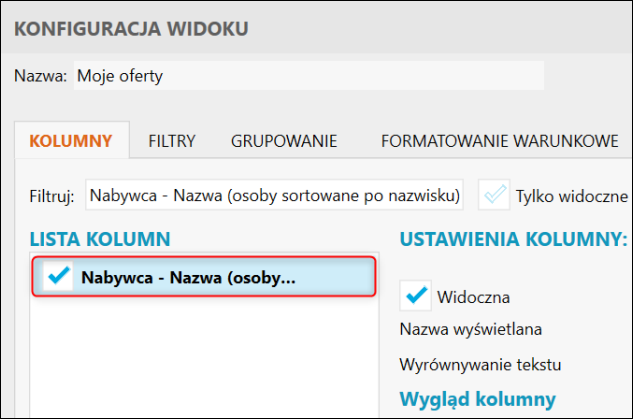Click the LISTA KOLUMN heading

[x=100, y=239]
